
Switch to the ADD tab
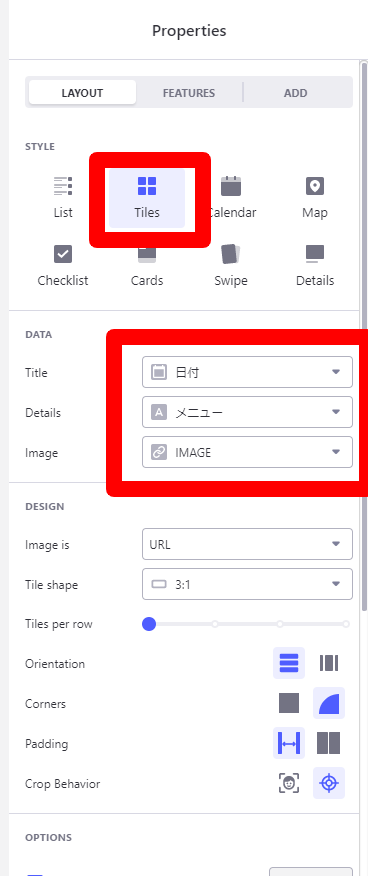(295, 93)
